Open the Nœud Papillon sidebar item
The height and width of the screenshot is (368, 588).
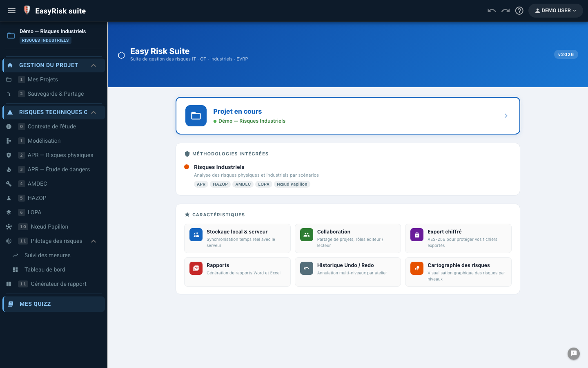coord(54,227)
